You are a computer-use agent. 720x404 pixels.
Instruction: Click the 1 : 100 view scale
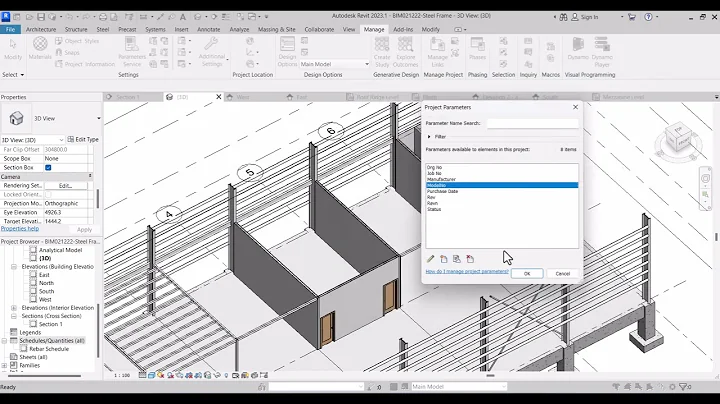pyautogui.click(x=122, y=375)
